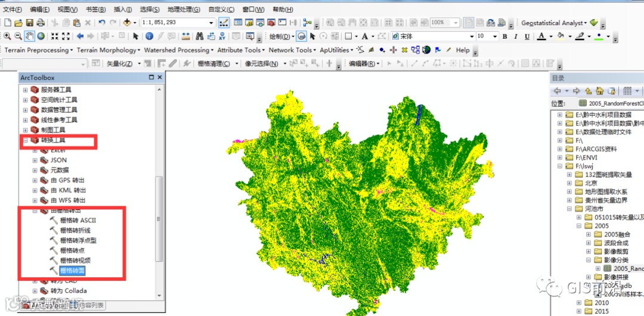
Task: Click the Full Extent globe icon
Action: pos(41,36)
